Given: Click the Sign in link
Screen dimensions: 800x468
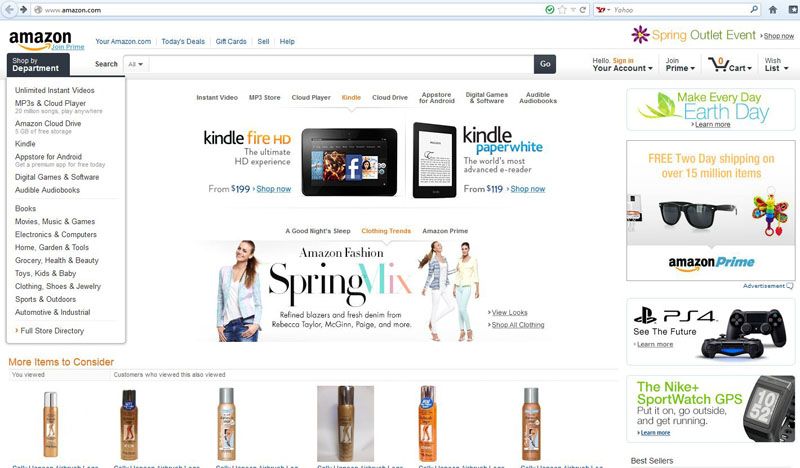Looking at the screenshot, I should pos(623,60).
